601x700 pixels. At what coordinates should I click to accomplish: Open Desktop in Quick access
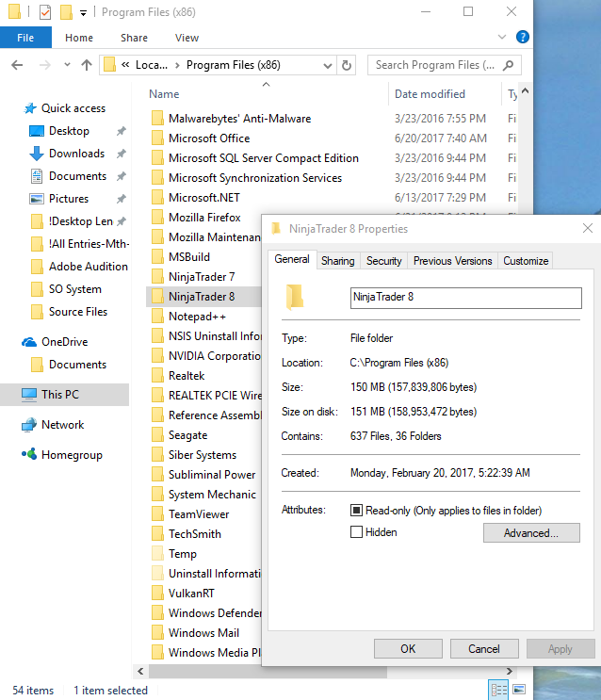coord(69,131)
